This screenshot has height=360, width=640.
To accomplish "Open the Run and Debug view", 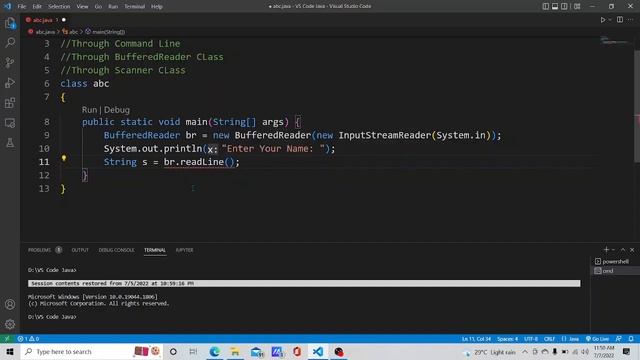I will [x=10, y=82].
